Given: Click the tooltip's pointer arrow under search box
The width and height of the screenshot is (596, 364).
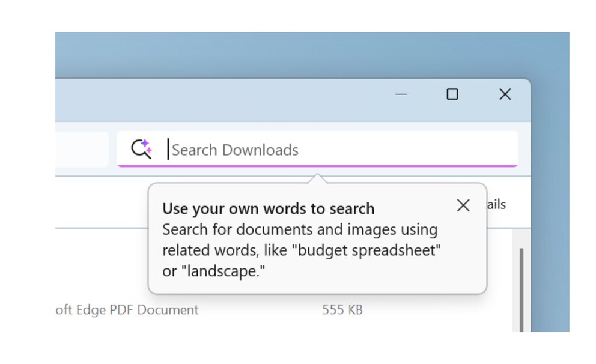Looking at the screenshot, I should pos(317,178).
